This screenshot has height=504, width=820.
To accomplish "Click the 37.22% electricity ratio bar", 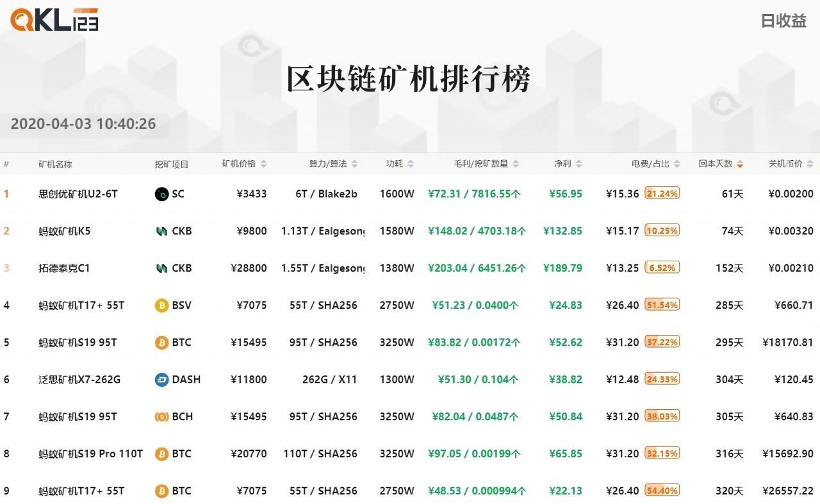I will click(x=662, y=342).
